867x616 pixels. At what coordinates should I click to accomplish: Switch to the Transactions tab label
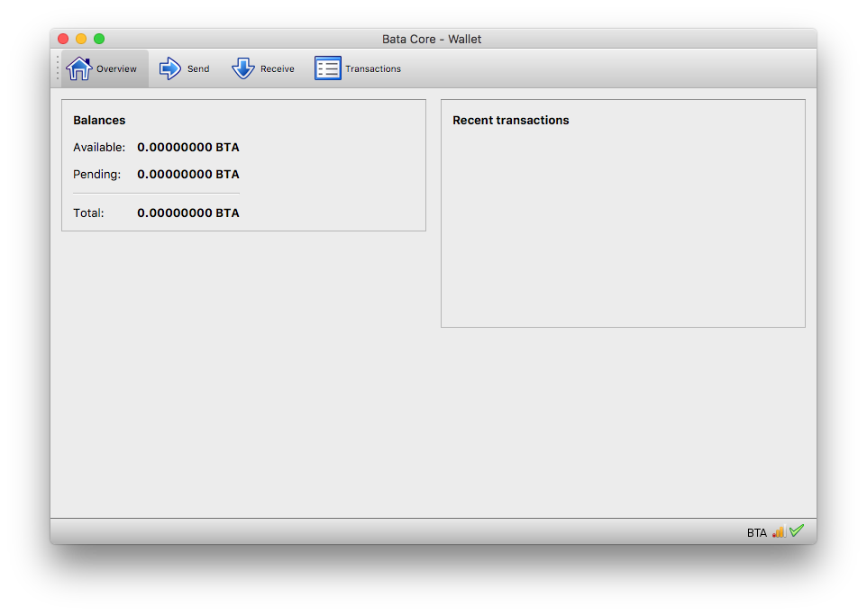(373, 69)
